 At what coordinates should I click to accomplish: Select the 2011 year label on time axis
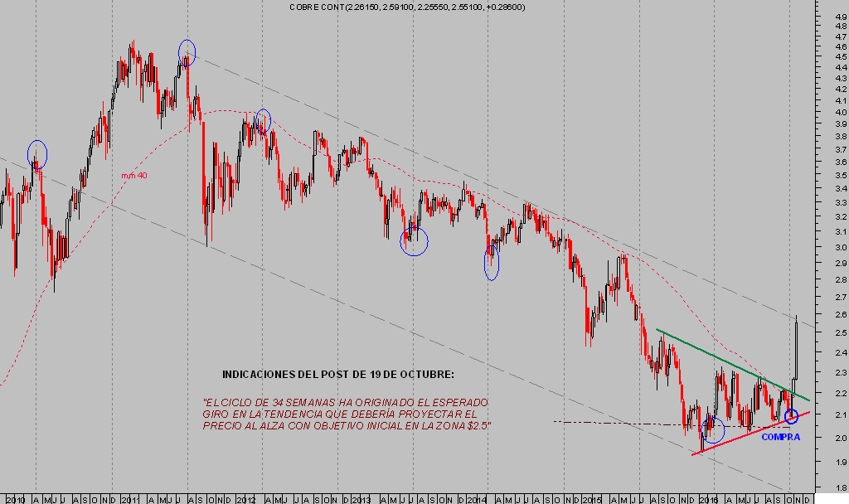click(131, 500)
